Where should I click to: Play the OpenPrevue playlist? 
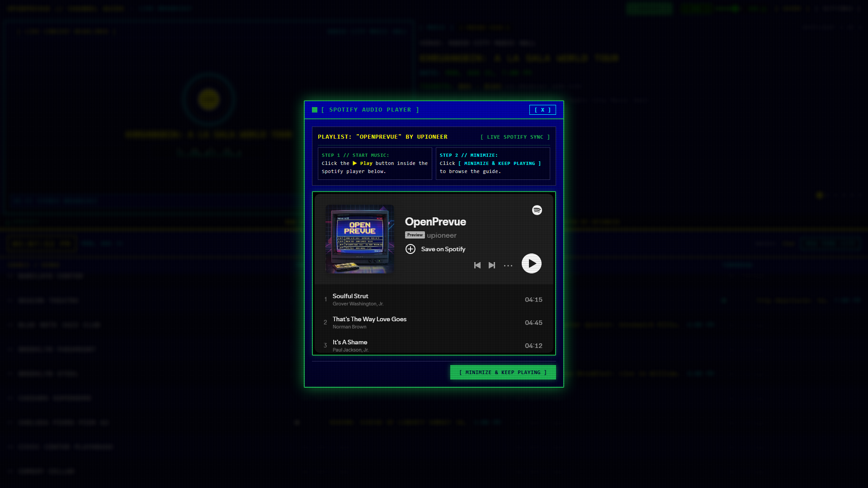[x=532, y=263]
